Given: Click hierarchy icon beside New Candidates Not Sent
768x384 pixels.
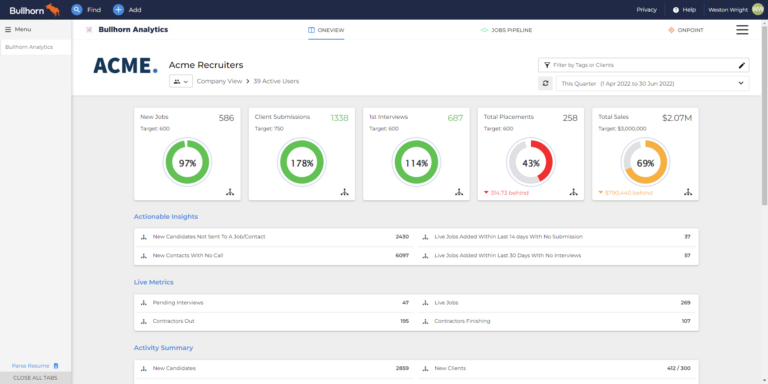Looking at the screenshot, I should [x=144, y=237].
